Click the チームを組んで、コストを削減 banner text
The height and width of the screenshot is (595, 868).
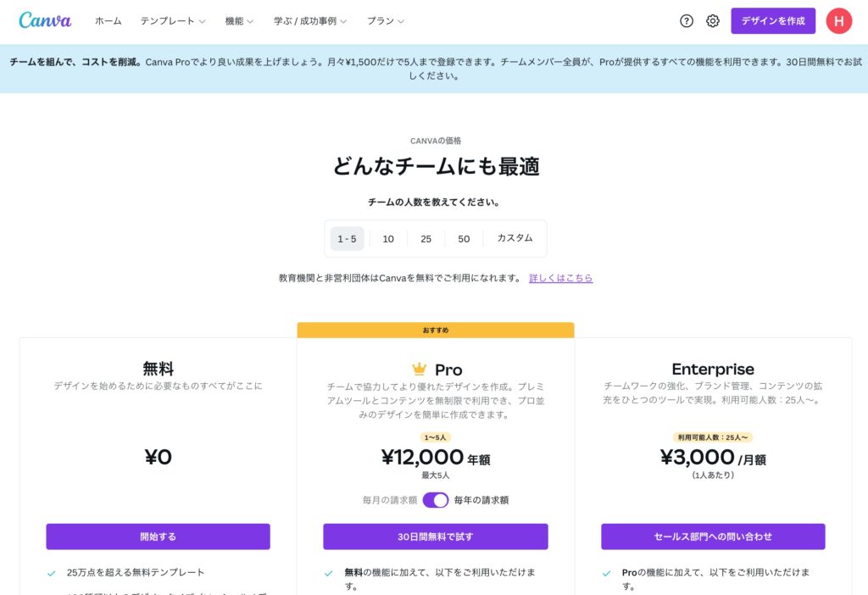click(x=75, y=62)
